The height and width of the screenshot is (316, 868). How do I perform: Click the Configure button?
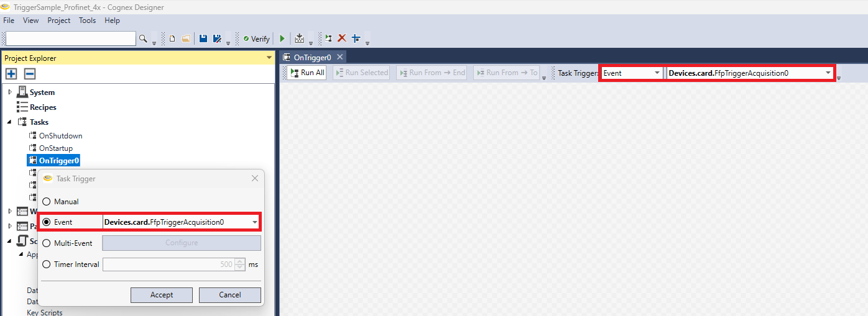pos(182,243)
